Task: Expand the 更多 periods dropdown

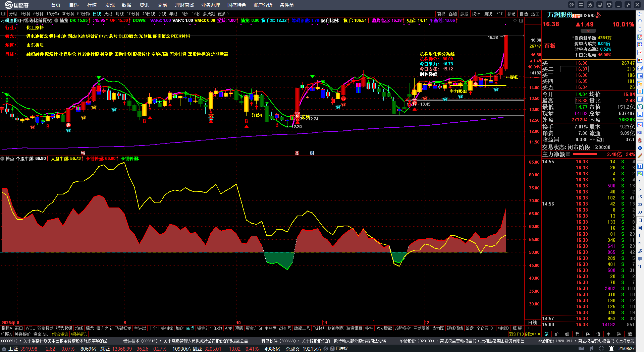Action: pyautogui.click(x=223, y=14)
